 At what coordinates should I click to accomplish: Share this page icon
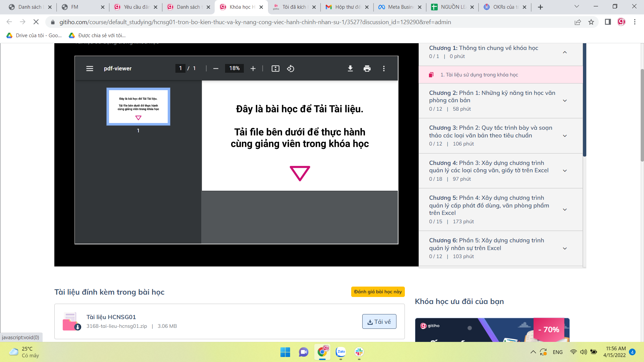578,22
